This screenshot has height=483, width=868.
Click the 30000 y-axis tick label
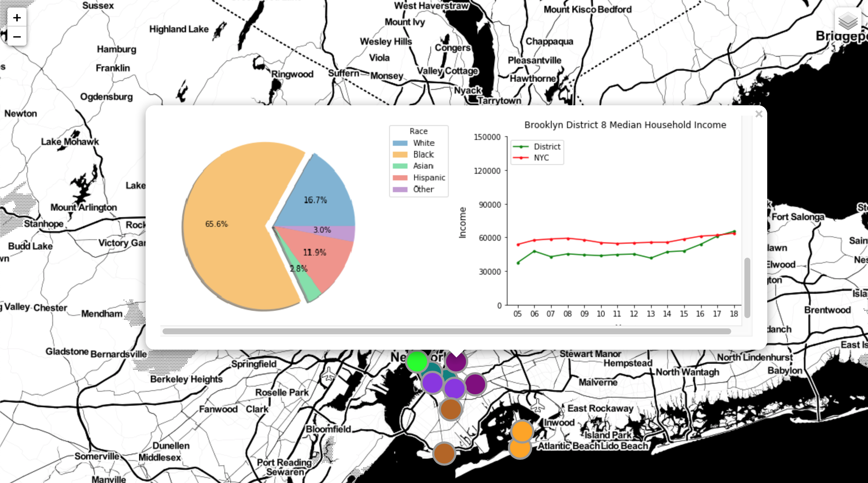pos(490,272)
